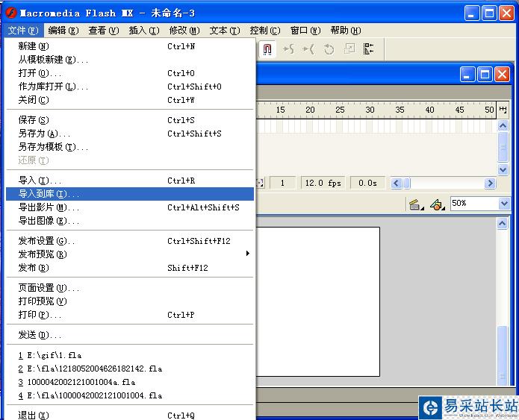
Task: Close the document window
Action: 502,75
